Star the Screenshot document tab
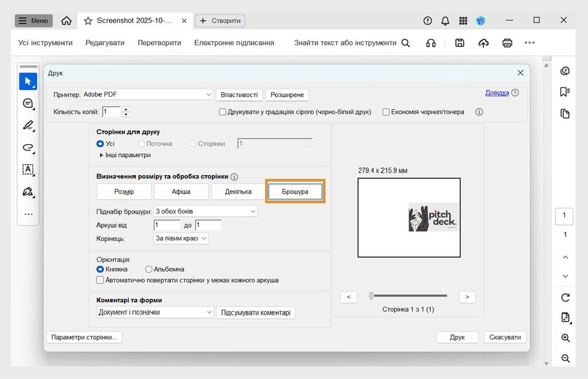 tap(88, 21)
